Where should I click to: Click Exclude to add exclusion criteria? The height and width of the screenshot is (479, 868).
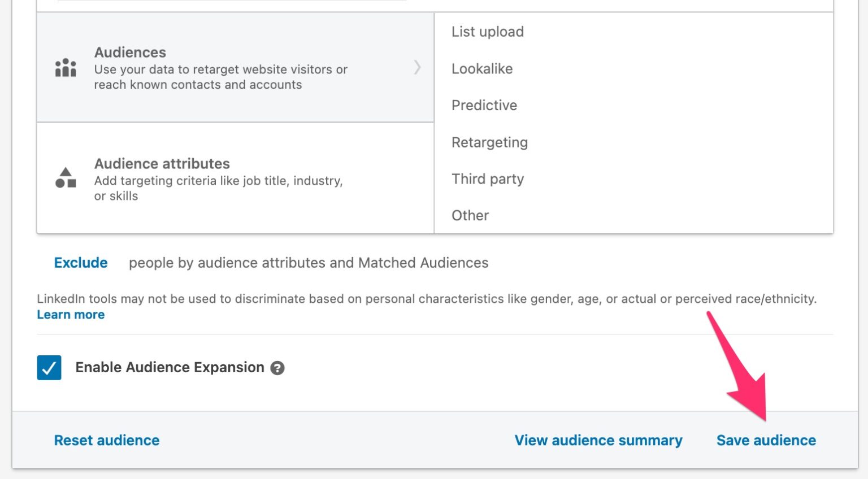click(81, 263)
